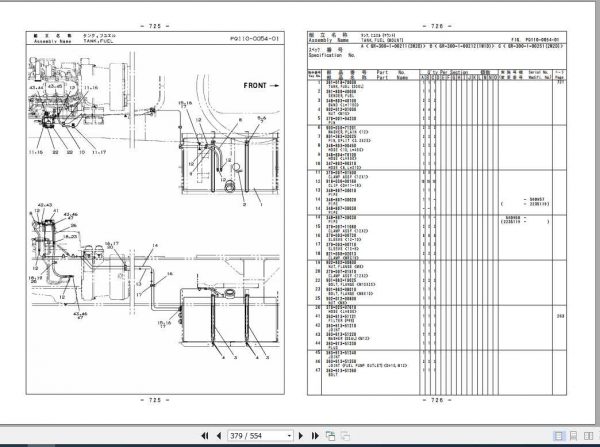Switch to single page view
Image resolution: width=600 pixels, height=447 pixels.
pos(559,436)
